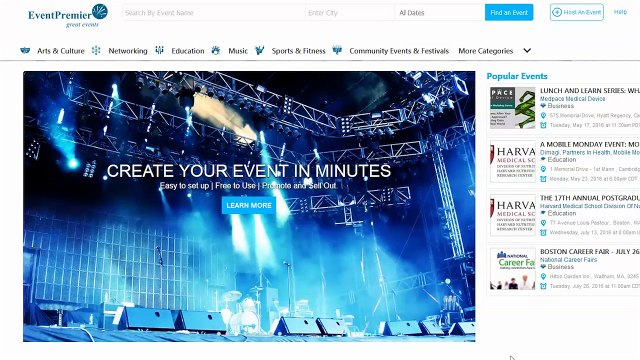Select Music category
Viewport: 640px width, 360px height.
click(x=238, y=51)
